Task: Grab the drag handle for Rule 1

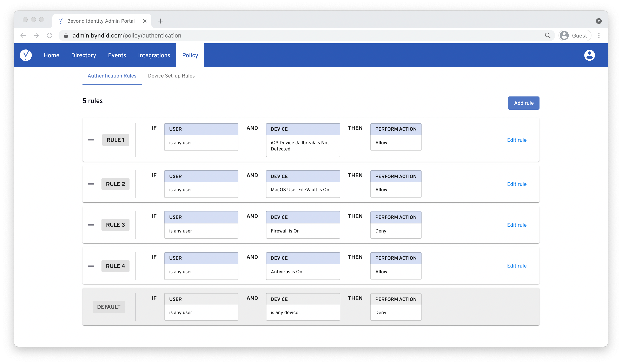Action: 91,140
